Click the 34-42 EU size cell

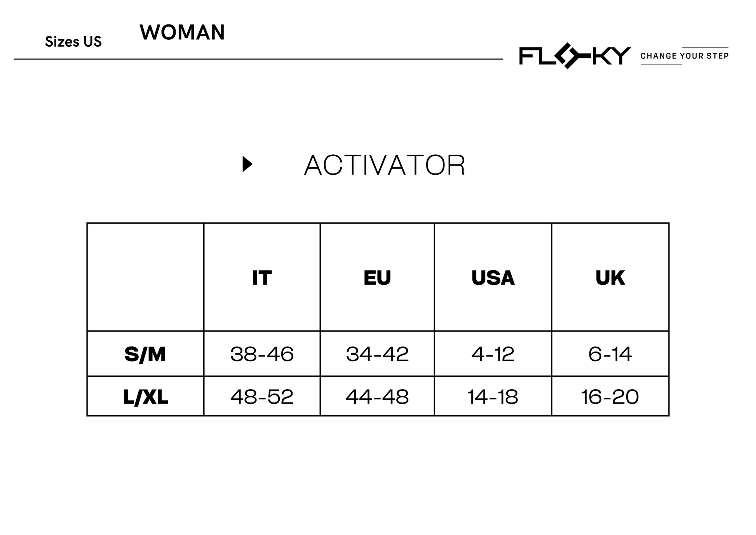click(x=377, y=354)
